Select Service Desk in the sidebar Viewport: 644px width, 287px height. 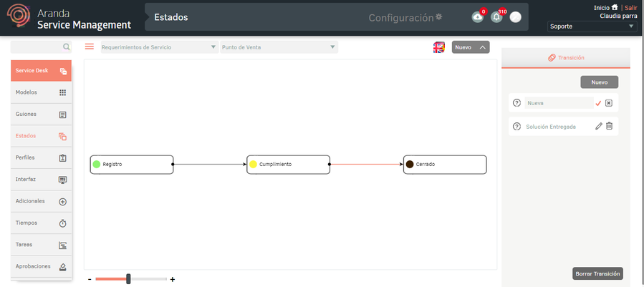pos(41,71)
